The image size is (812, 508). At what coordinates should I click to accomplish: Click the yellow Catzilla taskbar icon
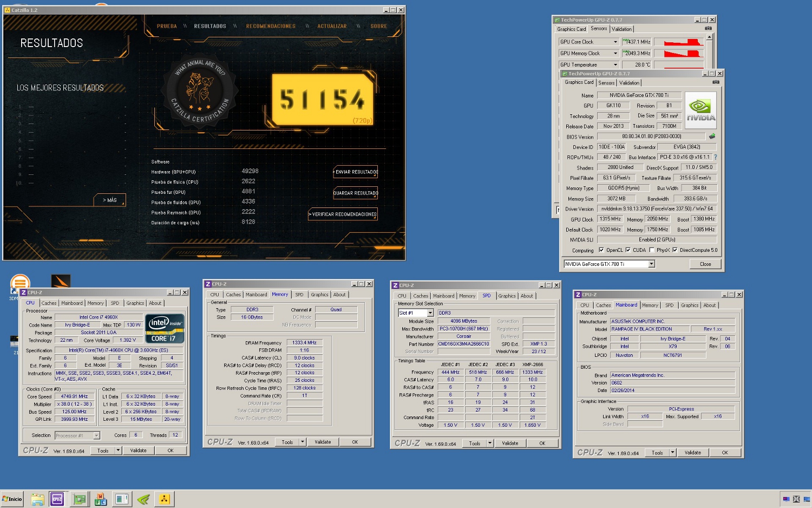tap(165, 499)
